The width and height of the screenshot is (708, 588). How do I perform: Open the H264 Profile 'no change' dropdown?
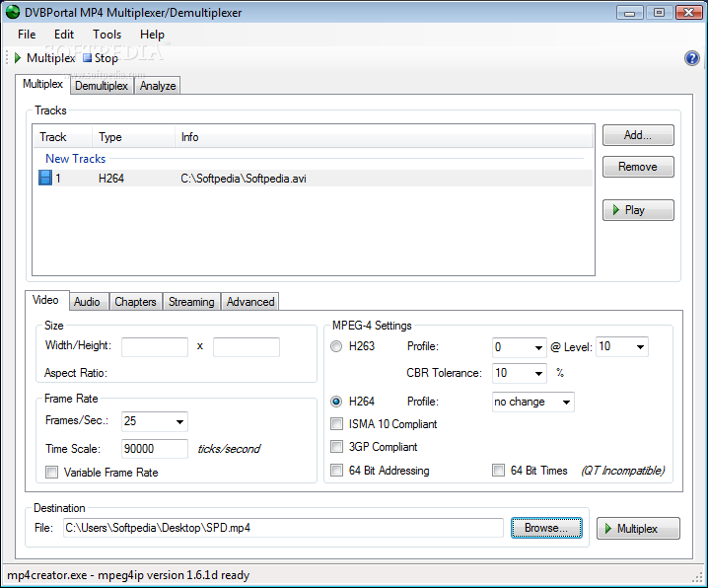(x=533, y=402)
